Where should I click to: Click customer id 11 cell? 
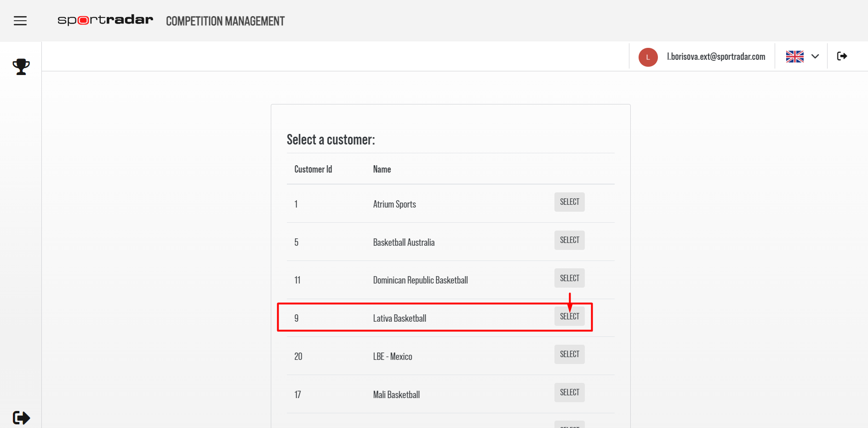point(297,280)
